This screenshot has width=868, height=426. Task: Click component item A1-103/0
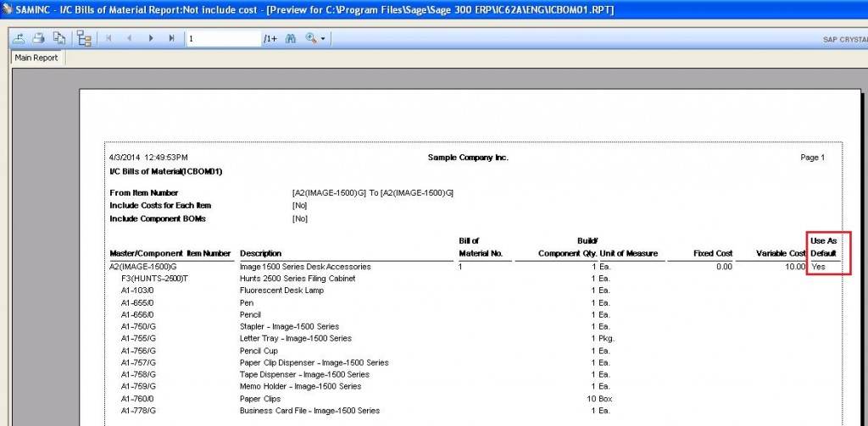click(137, 290)
